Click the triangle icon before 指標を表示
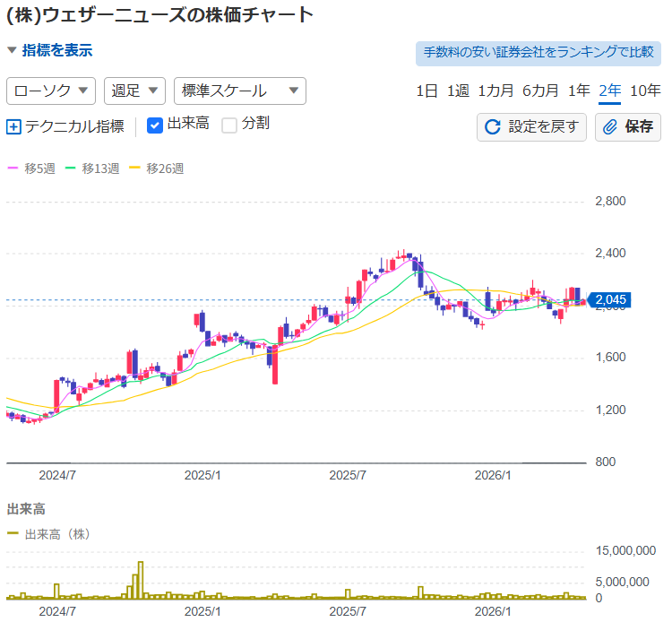 tap(12, 50)
